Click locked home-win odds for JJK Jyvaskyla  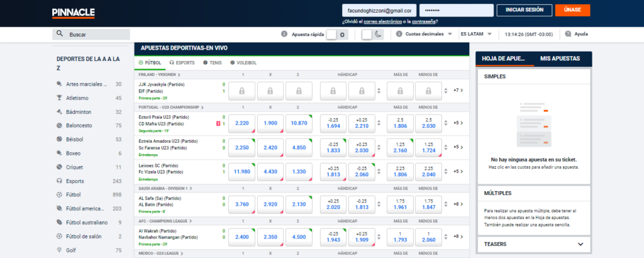[x=241, y=91]
